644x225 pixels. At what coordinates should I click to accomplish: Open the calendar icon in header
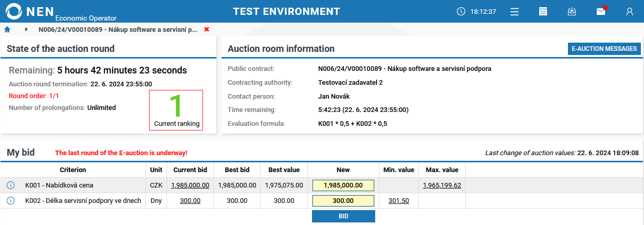pos(543,11)
